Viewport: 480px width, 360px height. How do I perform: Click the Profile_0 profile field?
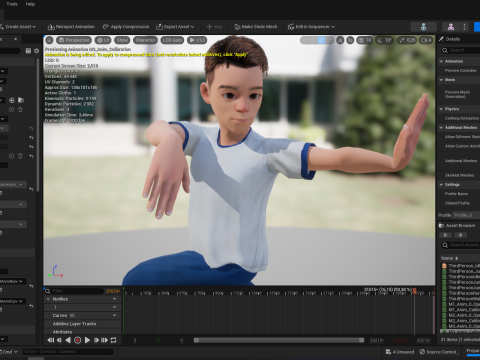[467, 215]
